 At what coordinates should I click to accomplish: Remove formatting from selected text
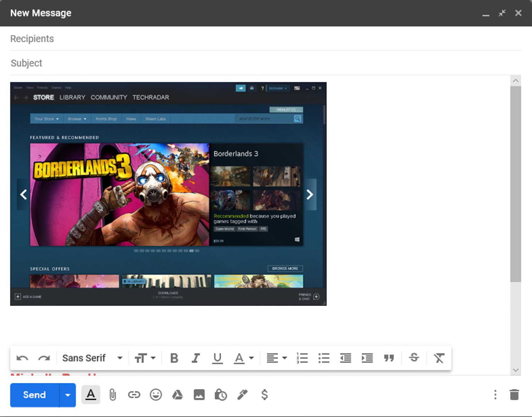(x=439, y=358)
